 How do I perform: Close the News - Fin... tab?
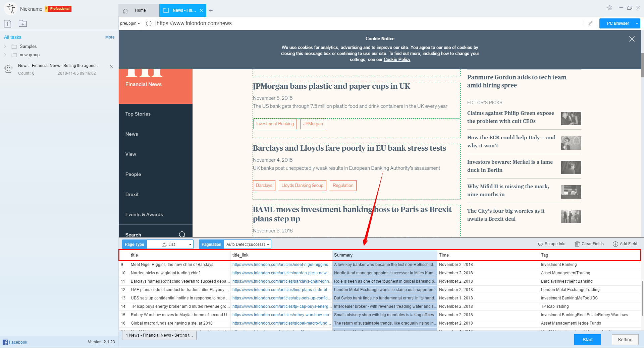(x=201, y=10)
